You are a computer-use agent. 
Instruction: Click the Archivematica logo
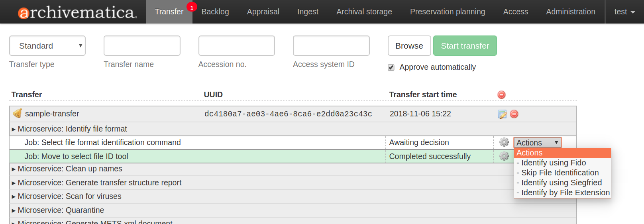(x=77, y=12)
